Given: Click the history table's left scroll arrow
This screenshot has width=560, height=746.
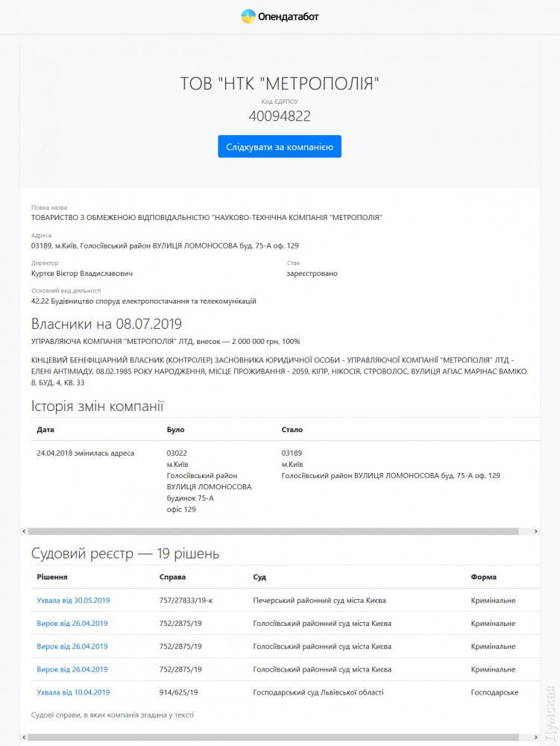Looking at the screenshot, I should click(25, 531).
